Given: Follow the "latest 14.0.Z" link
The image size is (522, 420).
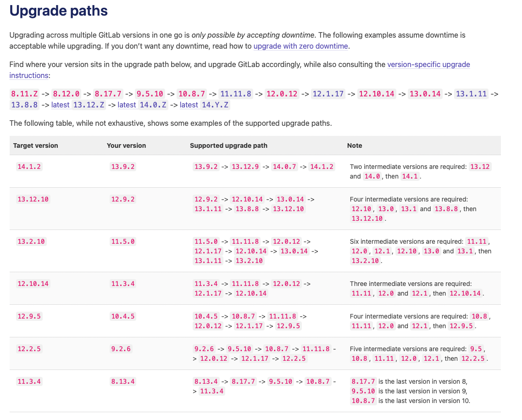Looking at the screenshot, I should (143, 105).
